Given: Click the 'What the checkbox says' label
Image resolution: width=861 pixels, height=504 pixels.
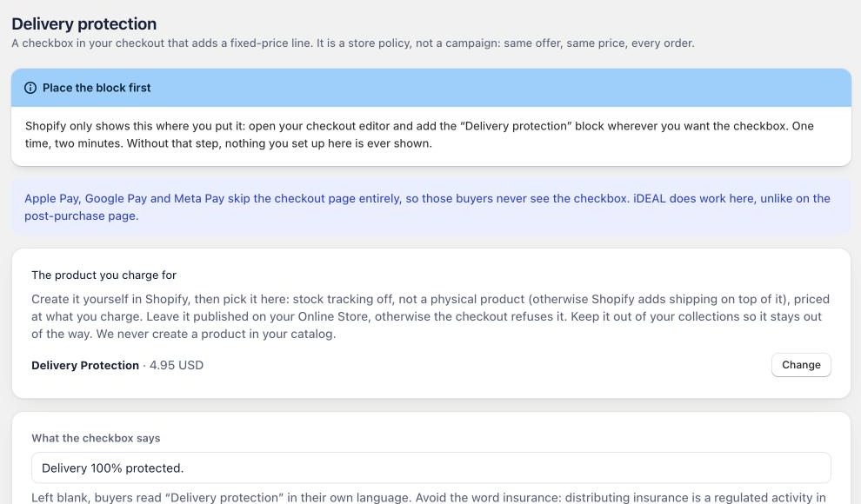Looking at the screenshot, I should pos(96,438).
